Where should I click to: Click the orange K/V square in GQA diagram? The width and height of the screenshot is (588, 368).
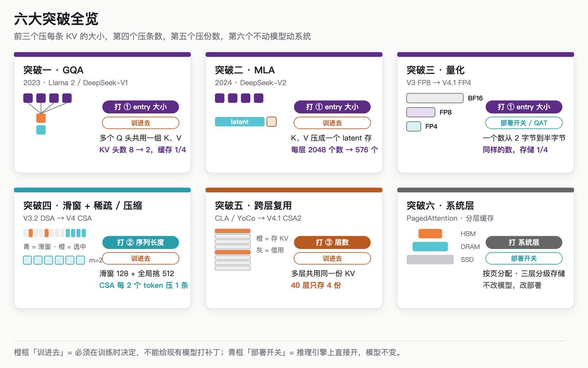[41, 118]
